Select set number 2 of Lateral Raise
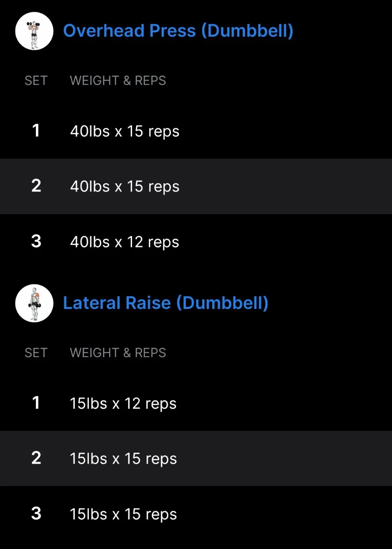The height and width of the screenshot is (549, 392). point(36,458)
